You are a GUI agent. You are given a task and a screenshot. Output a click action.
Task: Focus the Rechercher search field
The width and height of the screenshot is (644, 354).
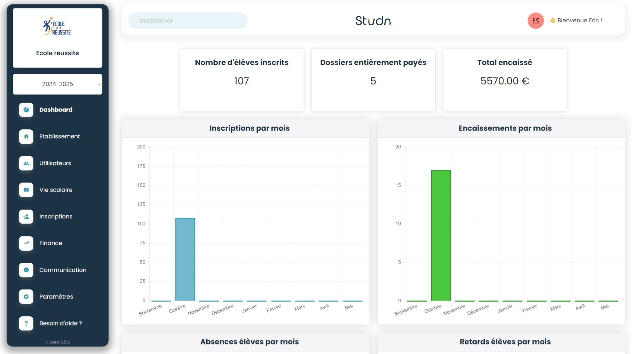point(188,21)
